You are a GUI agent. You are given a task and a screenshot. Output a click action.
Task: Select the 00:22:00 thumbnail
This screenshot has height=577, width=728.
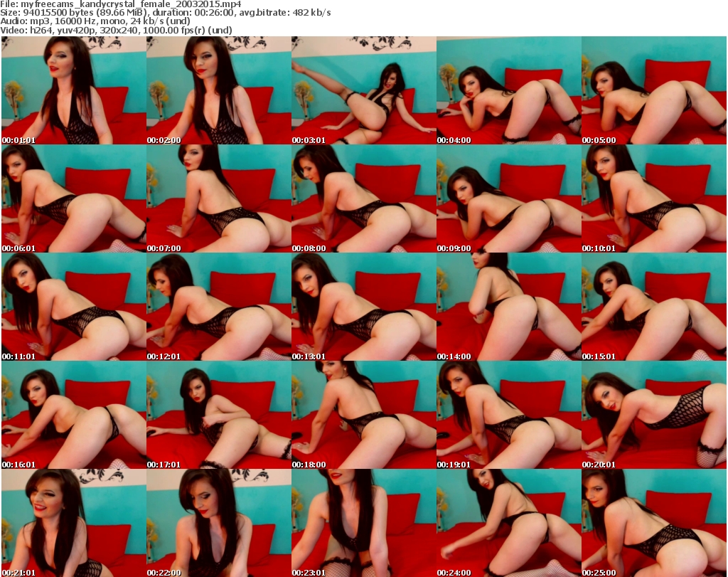pos(219,523)
